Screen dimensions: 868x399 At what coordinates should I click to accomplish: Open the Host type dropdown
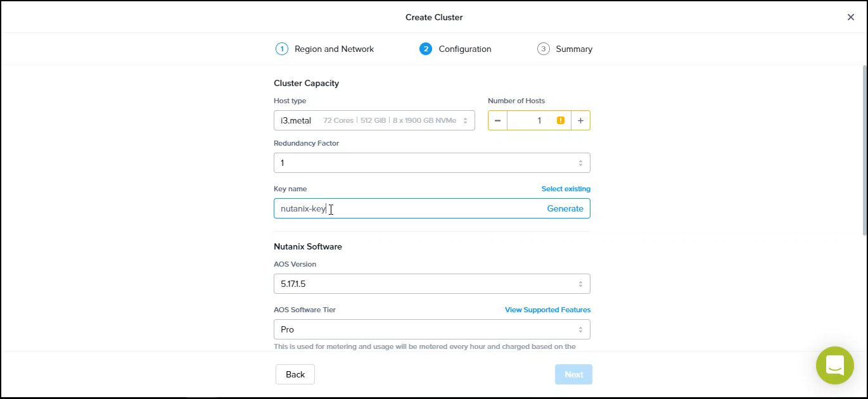click(374, 120)
